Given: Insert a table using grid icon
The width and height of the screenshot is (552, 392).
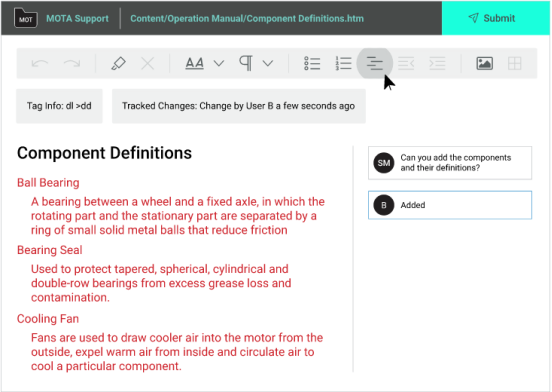Looking at the screenshot, I should 515,63.
